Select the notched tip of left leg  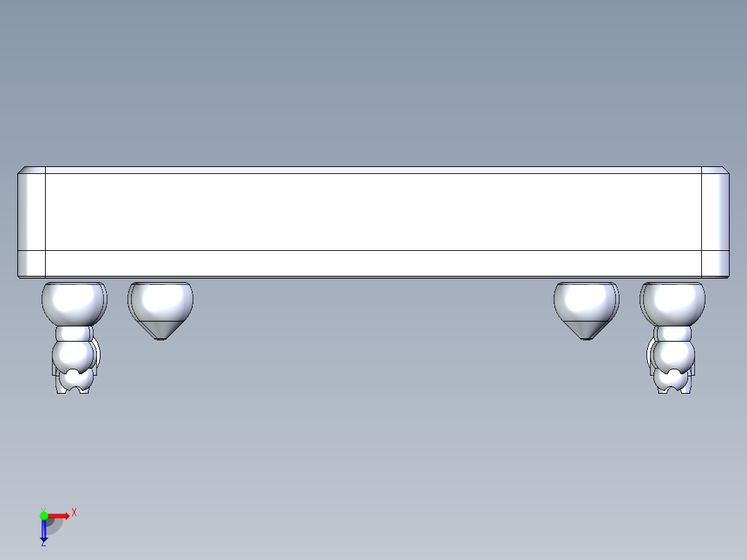(73, 382)
